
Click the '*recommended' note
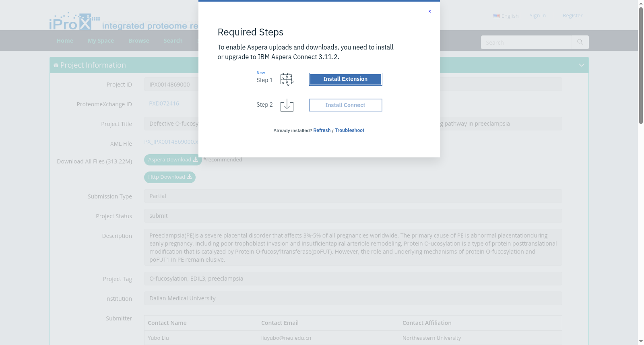(223, 160)
